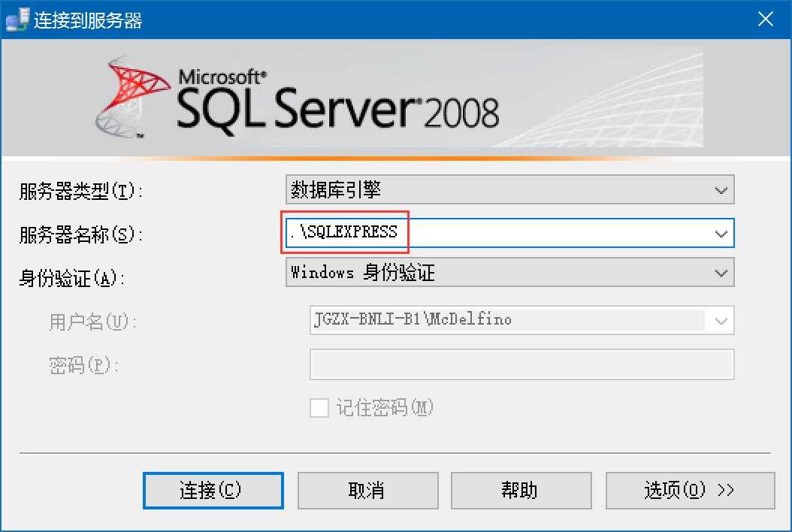Click the 密码(P) label
Screen dimensions: 792x532
pos(83,365)
